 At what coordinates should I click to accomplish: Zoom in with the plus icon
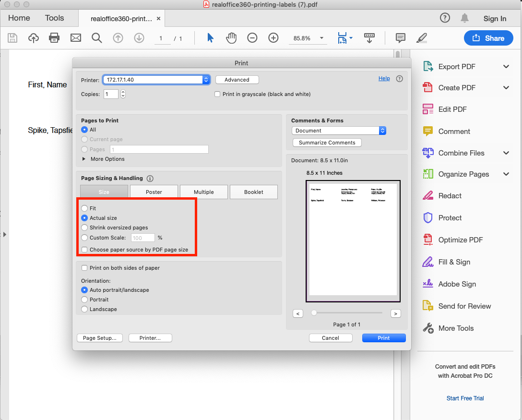(273, 38)
